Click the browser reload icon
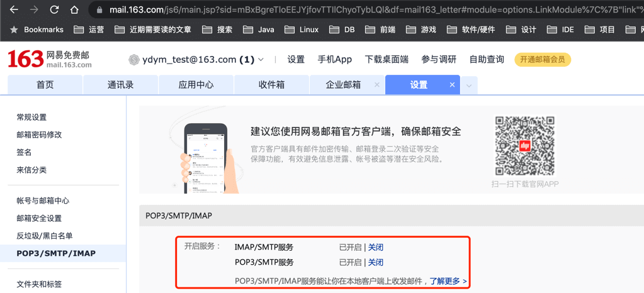Screen dimensions: 644x293 tap(54, 10)
